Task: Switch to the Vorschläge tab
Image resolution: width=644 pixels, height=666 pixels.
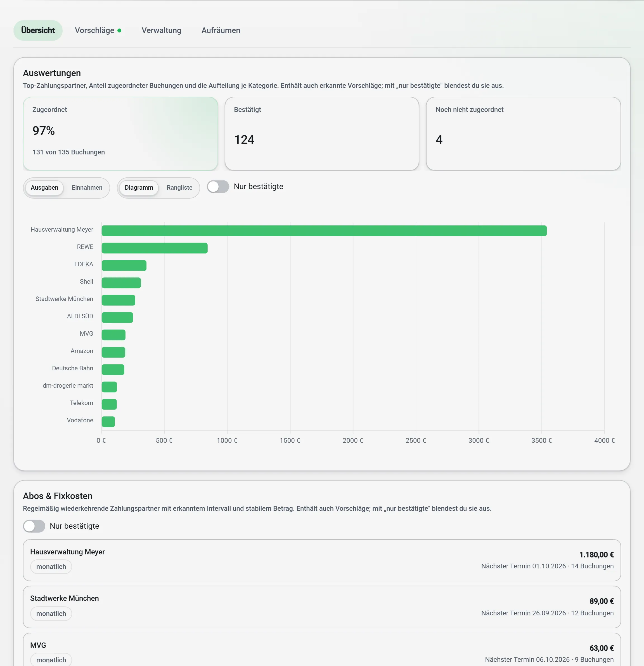Action: pos(98,30)
